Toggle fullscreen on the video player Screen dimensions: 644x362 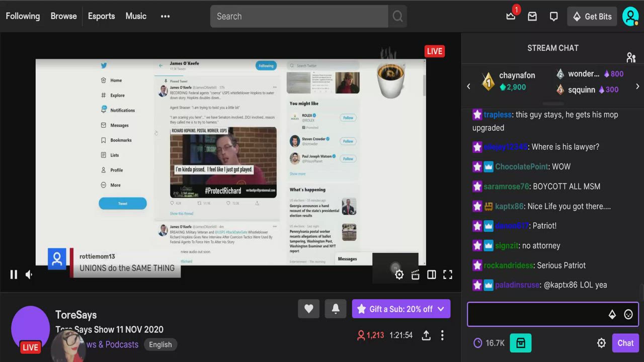pyautogui.click(x=447, y=275)
